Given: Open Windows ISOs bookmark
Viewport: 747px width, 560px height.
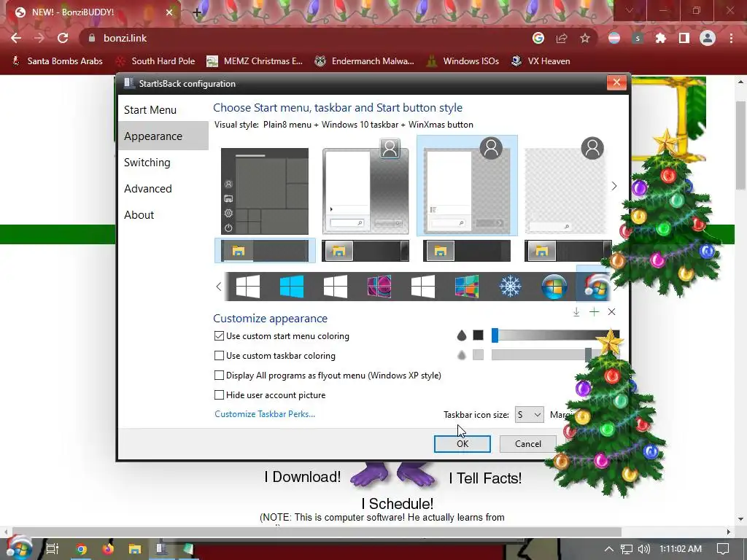Looking at the screenshot, I should pyautogui.click(x=462, y=61).
